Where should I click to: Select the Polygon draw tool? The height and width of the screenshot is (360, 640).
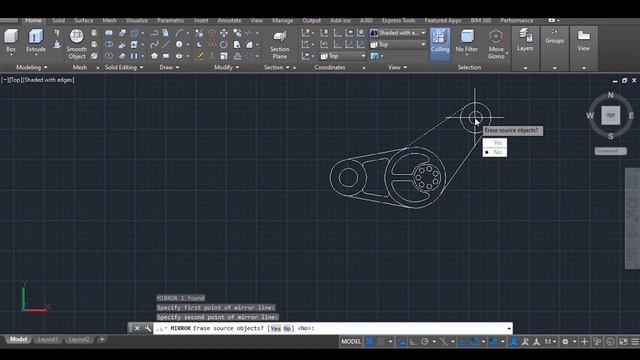click(x=154, y=56)
